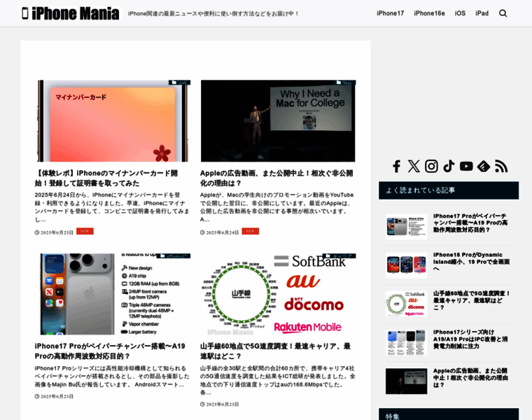Click category tag on 山手線 carrier thumbnail

[x=339, y=255]
